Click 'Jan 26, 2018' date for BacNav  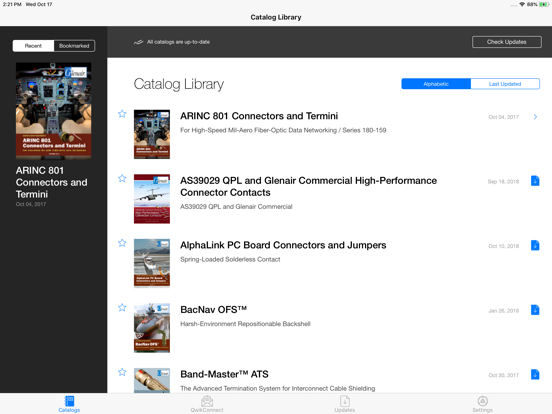pyautogui.click(x=503, y=311)
